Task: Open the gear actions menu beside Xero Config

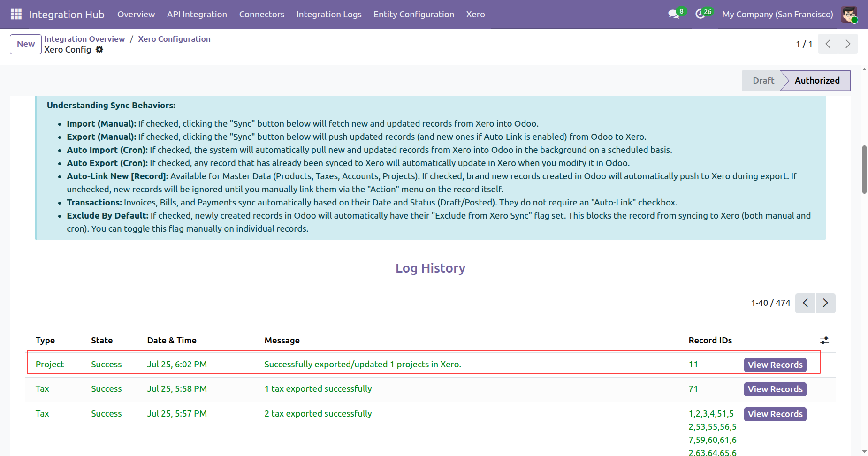Action: point(99,50)
